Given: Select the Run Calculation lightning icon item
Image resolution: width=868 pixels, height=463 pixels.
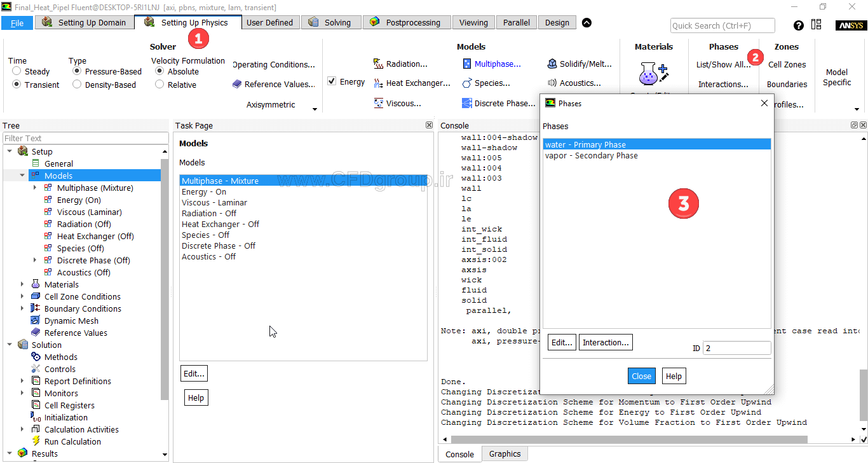Looking at the screenshot, I should point(36,441).
